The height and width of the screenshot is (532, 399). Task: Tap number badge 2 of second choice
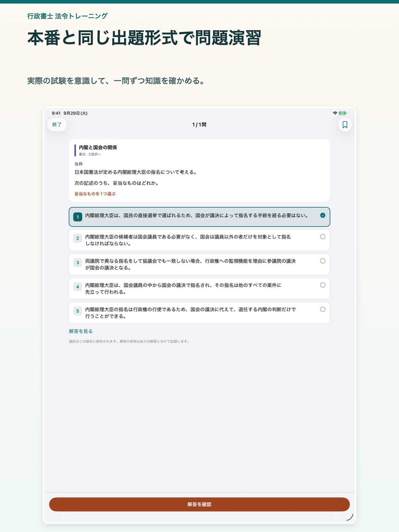pos(78,238)
